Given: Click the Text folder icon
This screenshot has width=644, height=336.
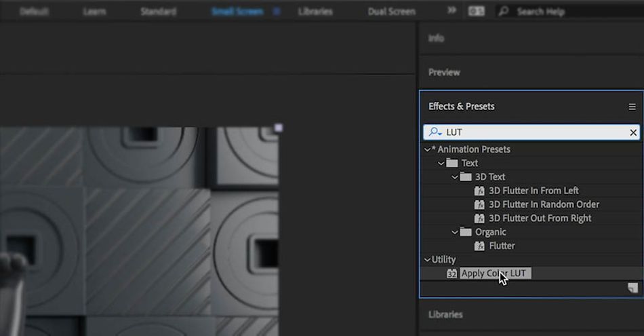Looking at the screenshot, I should 451,163.
